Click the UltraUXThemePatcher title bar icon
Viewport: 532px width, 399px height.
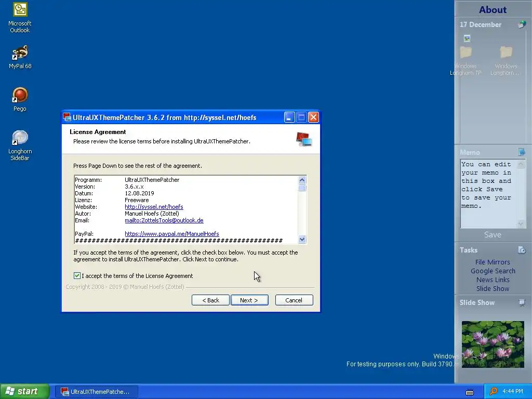coord(67,117)
